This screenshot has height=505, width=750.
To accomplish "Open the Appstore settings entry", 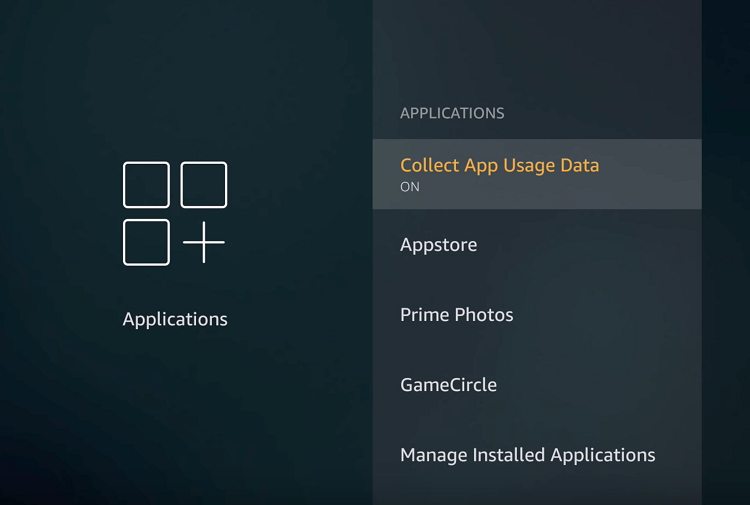I will click(537, 244).
